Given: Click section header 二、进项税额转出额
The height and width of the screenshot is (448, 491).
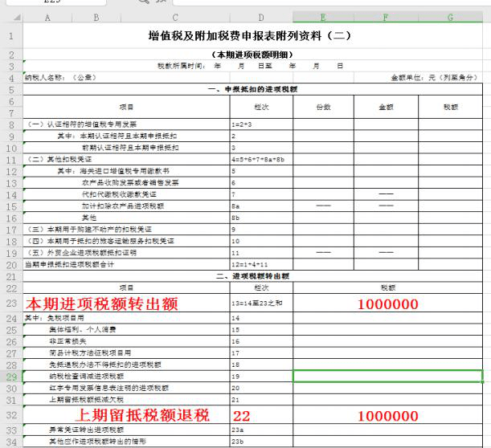Looking at the screenshot, I should (252, 276).
